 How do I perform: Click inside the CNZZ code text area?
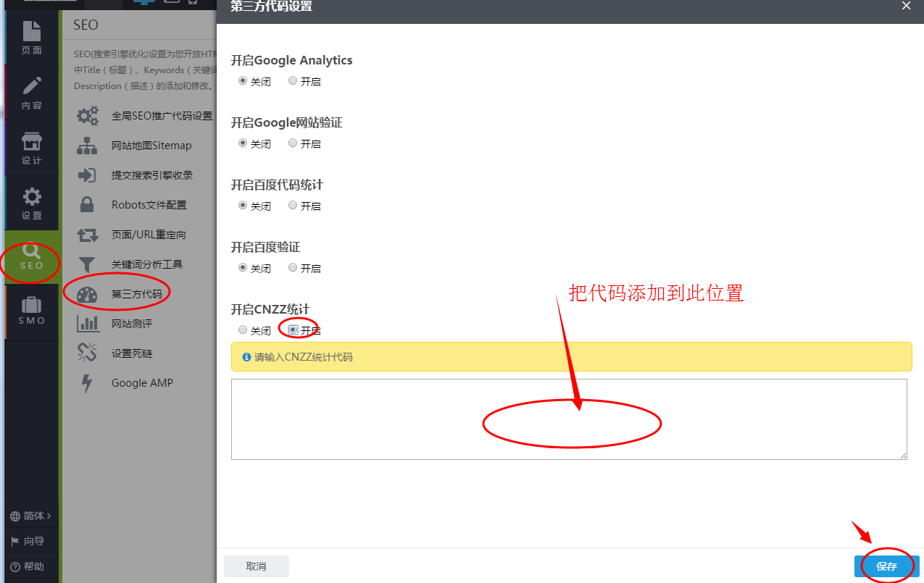coord(570,419)
